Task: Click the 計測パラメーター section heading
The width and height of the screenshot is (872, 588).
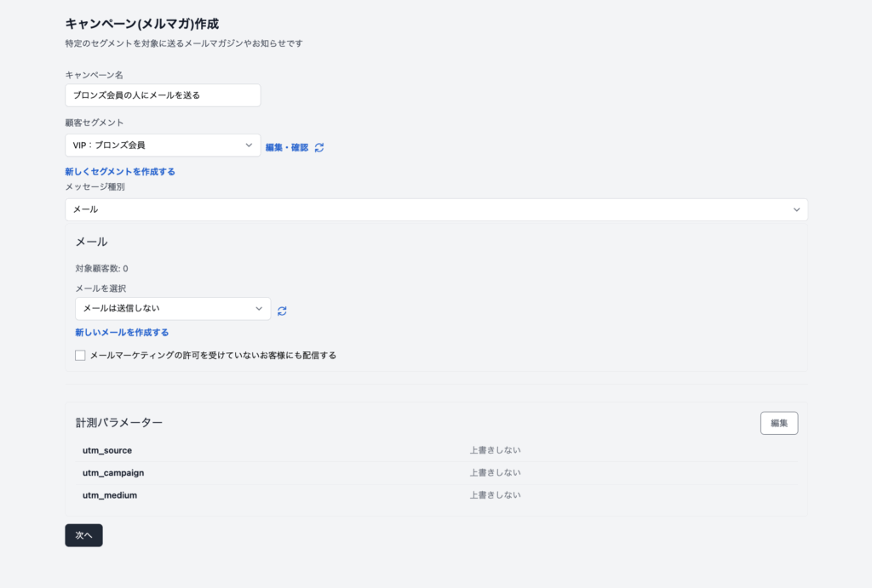Action: [x=118, y=422]
